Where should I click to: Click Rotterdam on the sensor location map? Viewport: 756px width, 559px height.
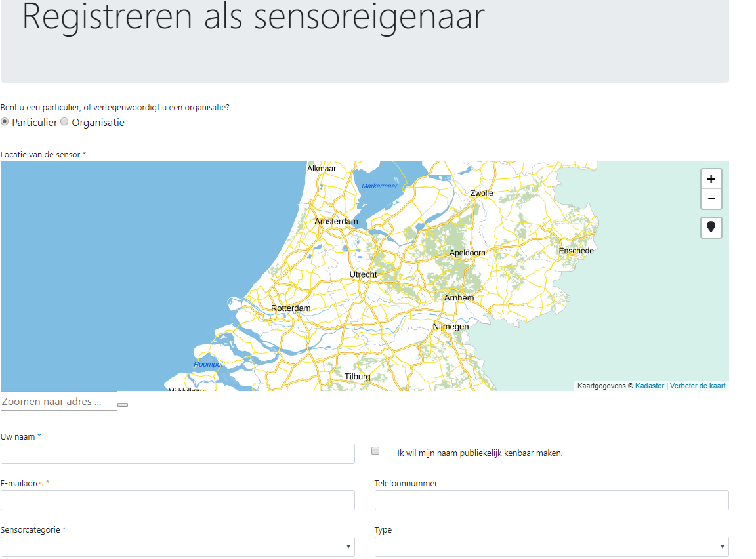(291, 308)
